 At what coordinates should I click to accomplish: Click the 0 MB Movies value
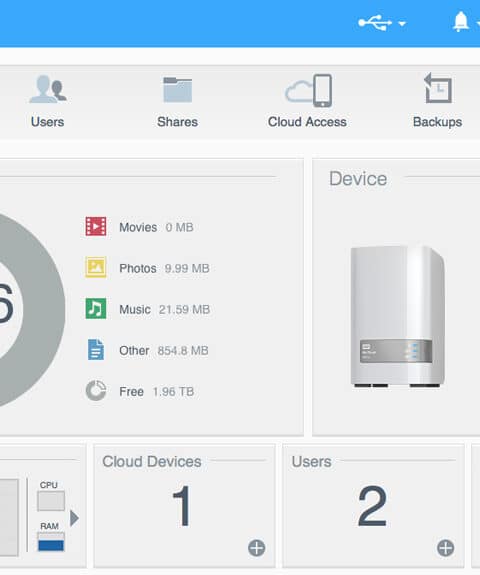179,227
